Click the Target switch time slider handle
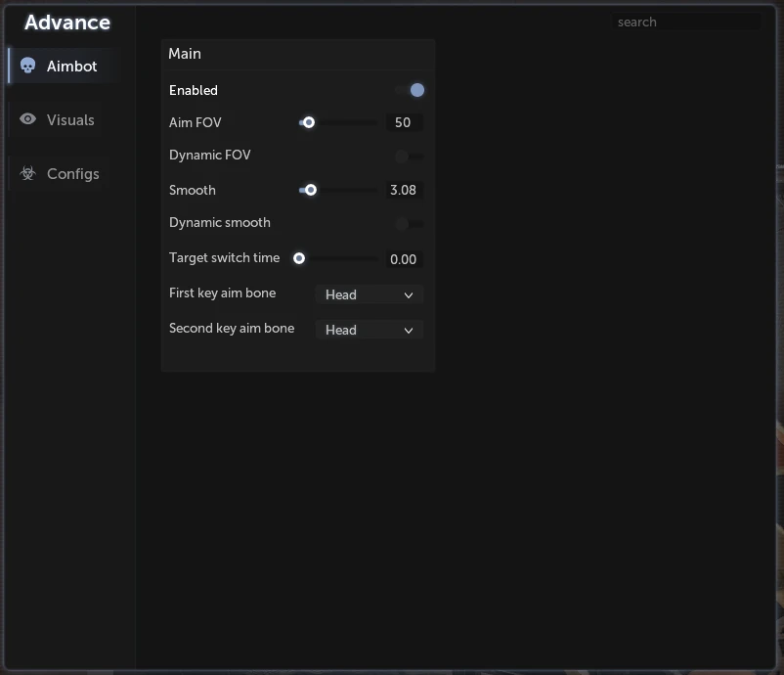The width and height of the screenshot is (784, 675). [x=299, y=258]
